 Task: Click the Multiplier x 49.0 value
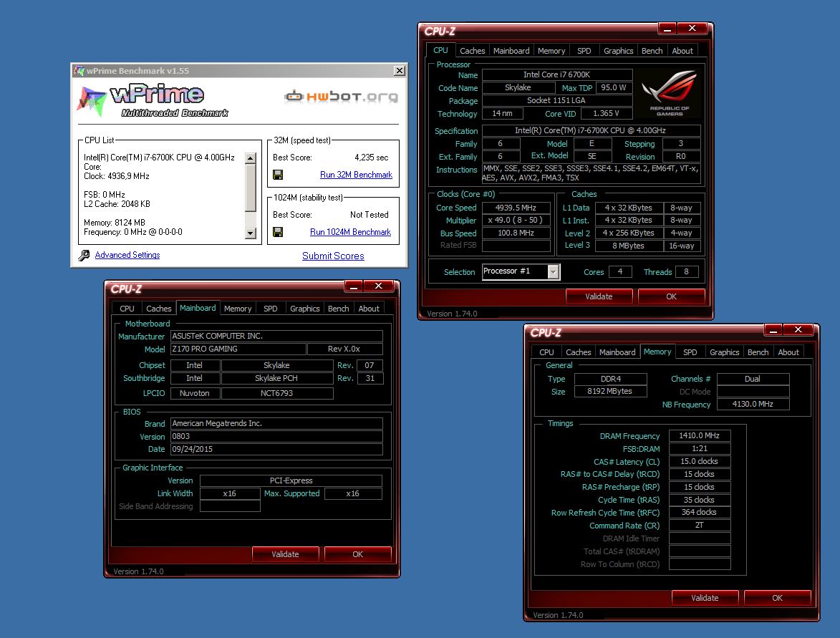click(x=516, y=220)
